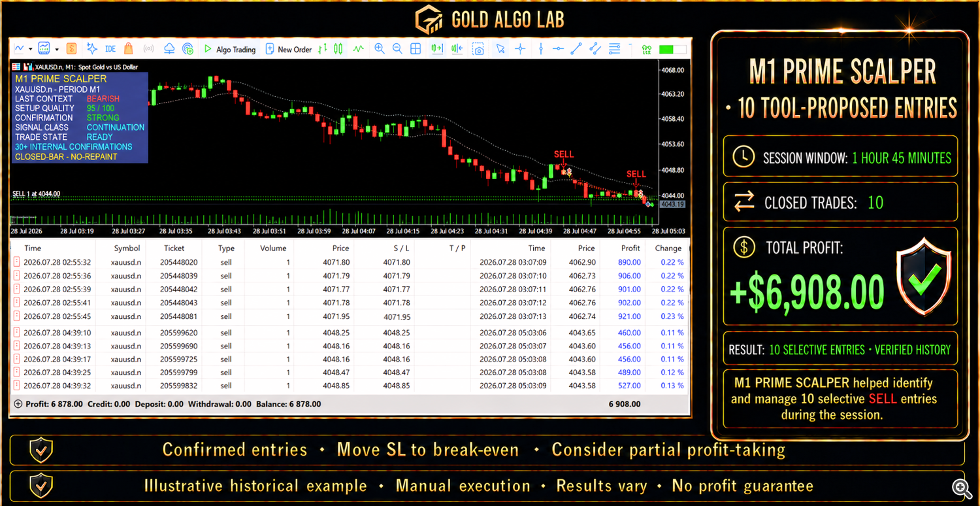Screen dimensions: 980x506
Task: Select the row with ticket 205599799
Action: pos(350,372)
